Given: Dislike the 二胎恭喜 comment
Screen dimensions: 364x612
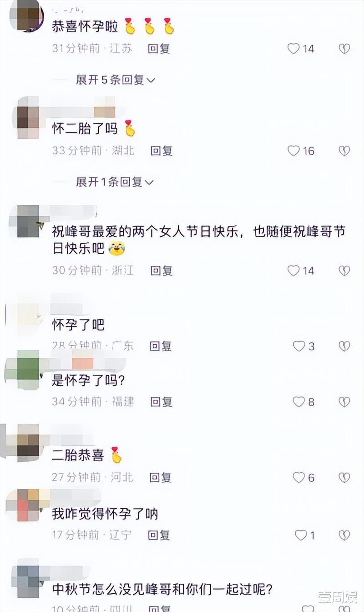Looking at the screenshot, I should (344, 477).
